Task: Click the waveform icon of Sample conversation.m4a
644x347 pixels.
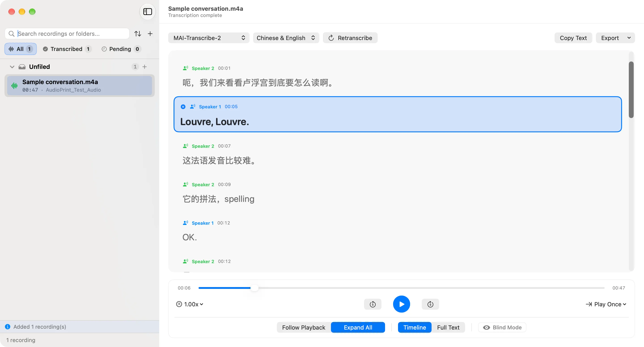Action: click(15, 86)
